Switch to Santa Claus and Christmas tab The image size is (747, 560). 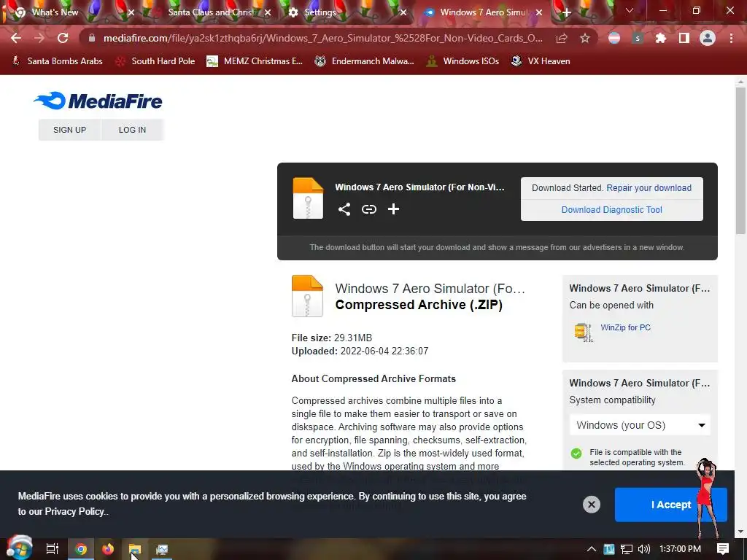click(211, 12)
